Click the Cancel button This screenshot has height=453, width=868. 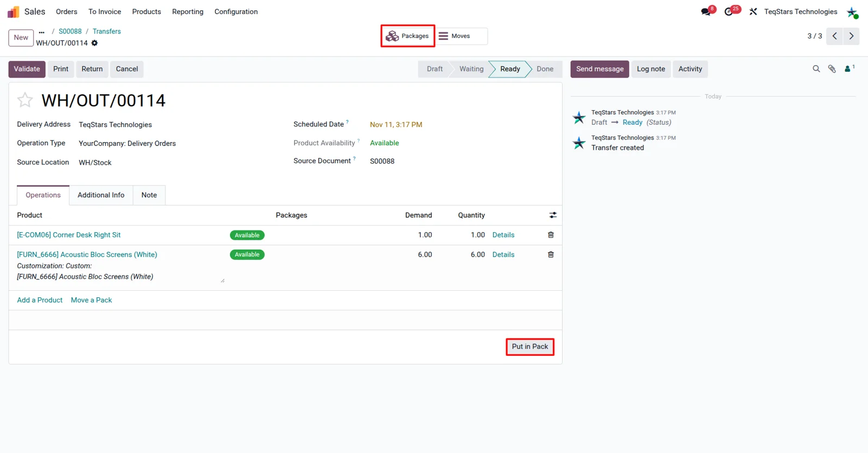pyautogui.click(x=127, y=69)
